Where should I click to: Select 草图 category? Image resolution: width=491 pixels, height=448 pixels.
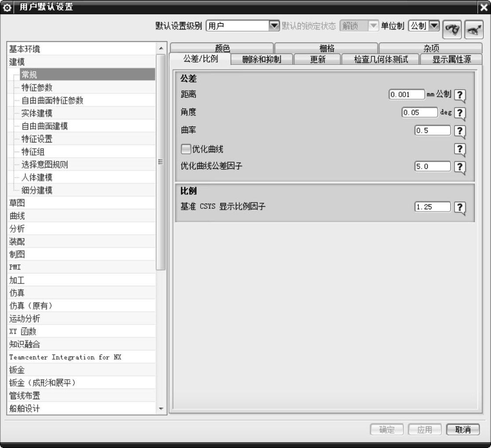tap(81, 203)
